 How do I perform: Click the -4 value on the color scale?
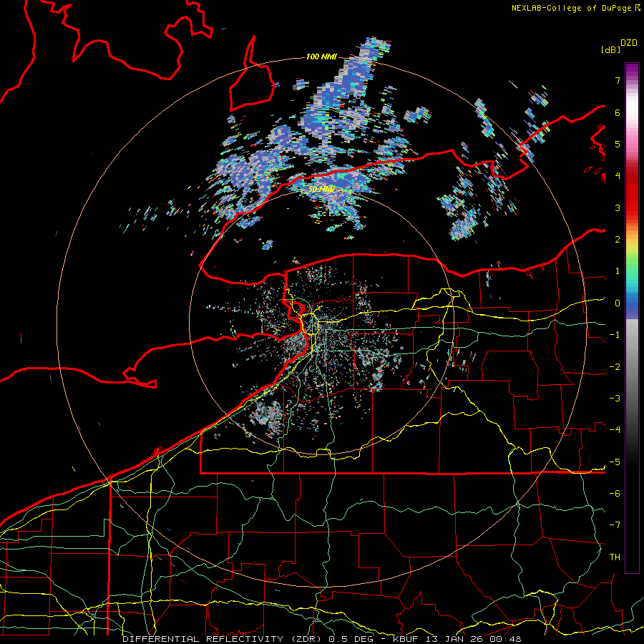click(615, 430)
